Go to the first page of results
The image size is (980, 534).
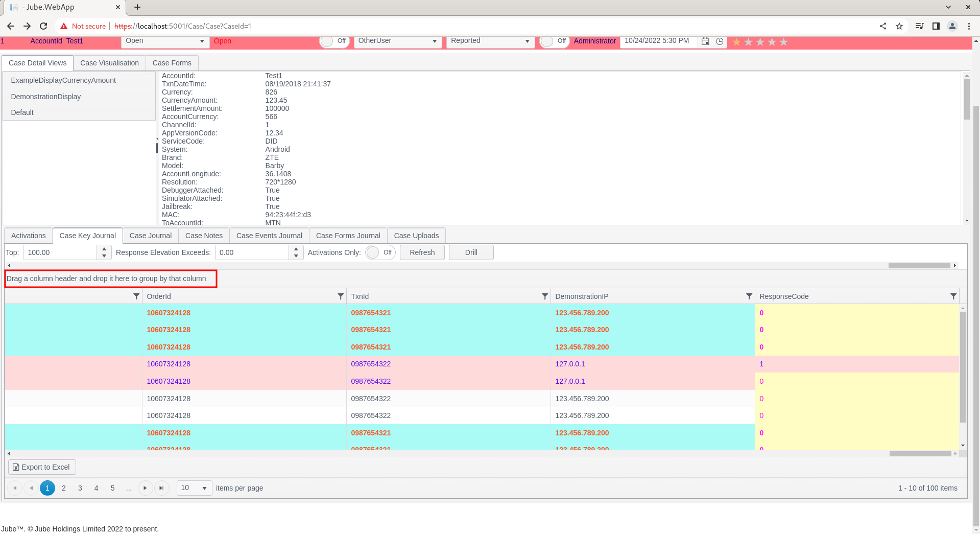tap(15, 488)
